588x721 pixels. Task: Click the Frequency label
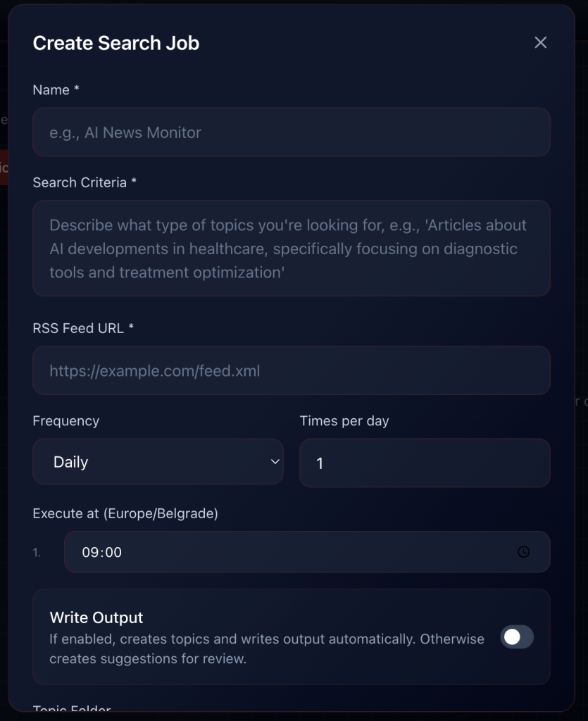coord(66,421)
